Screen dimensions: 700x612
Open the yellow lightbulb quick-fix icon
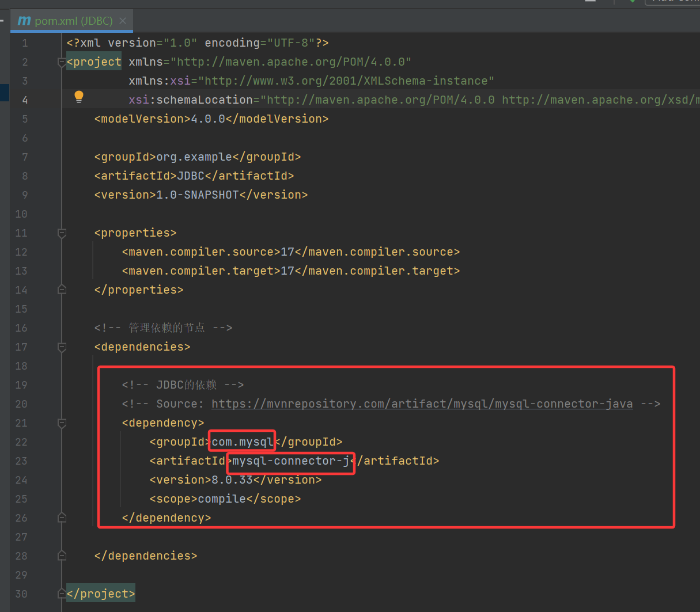tap(79, 97)
